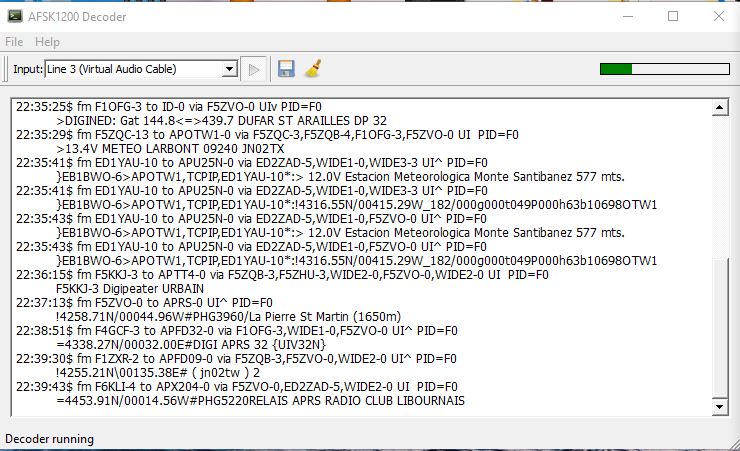
Task: Click the F5KKJ-3 Digipeater URBAIN line
Action: (130, 289)
